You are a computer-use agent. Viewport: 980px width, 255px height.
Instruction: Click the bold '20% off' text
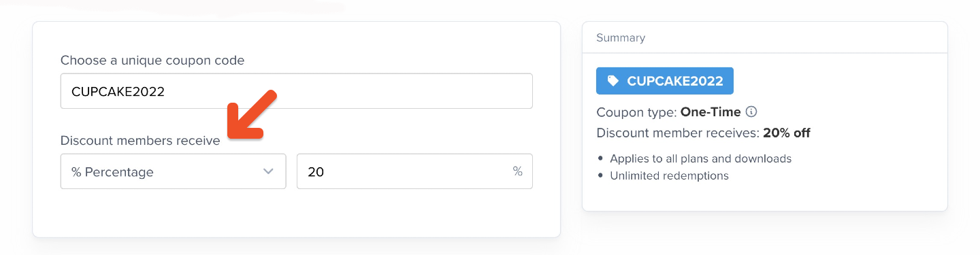(787, 133)
